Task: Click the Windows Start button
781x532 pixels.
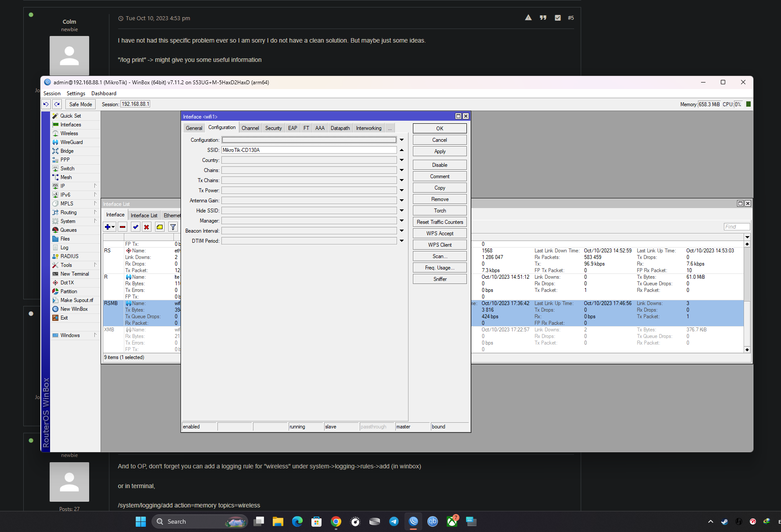Action: pyautogui.click(x=141, y=521)
